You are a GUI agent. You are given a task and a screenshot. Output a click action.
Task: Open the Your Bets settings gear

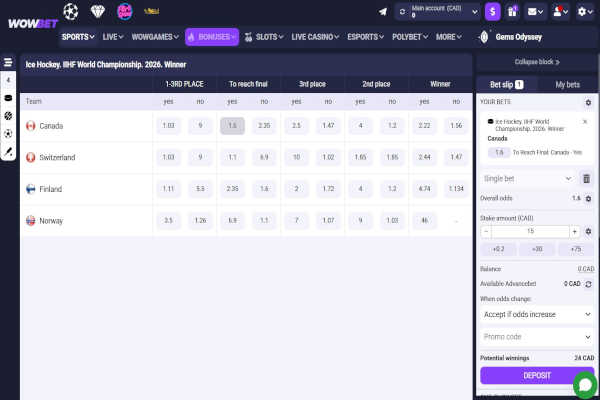[588, 103]
